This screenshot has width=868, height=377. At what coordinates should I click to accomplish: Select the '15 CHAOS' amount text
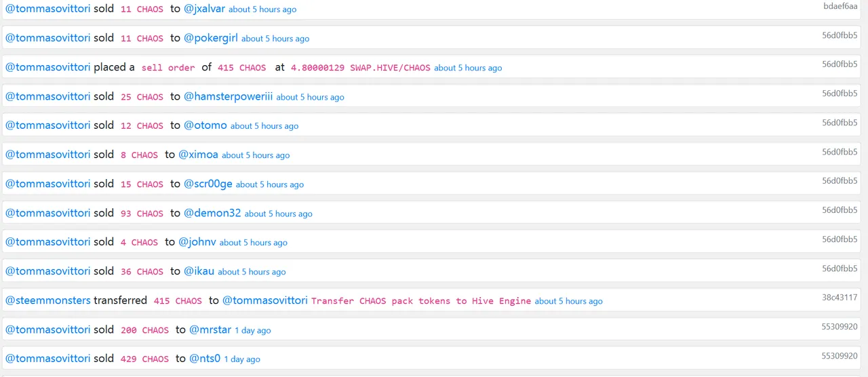point(142,184)
